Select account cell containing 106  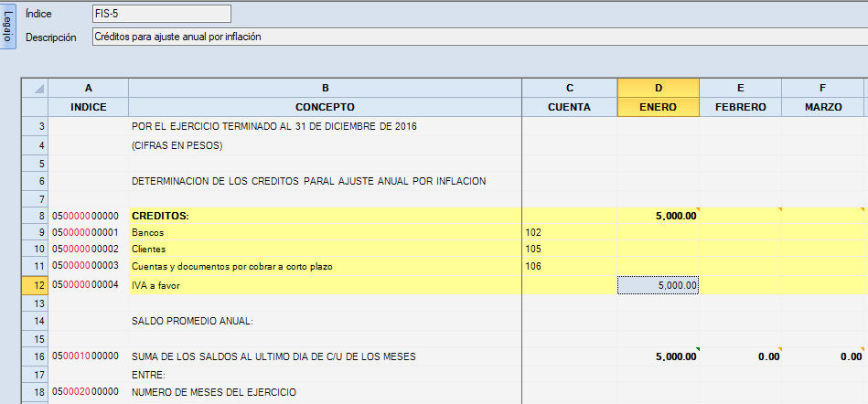pos(569,267)
